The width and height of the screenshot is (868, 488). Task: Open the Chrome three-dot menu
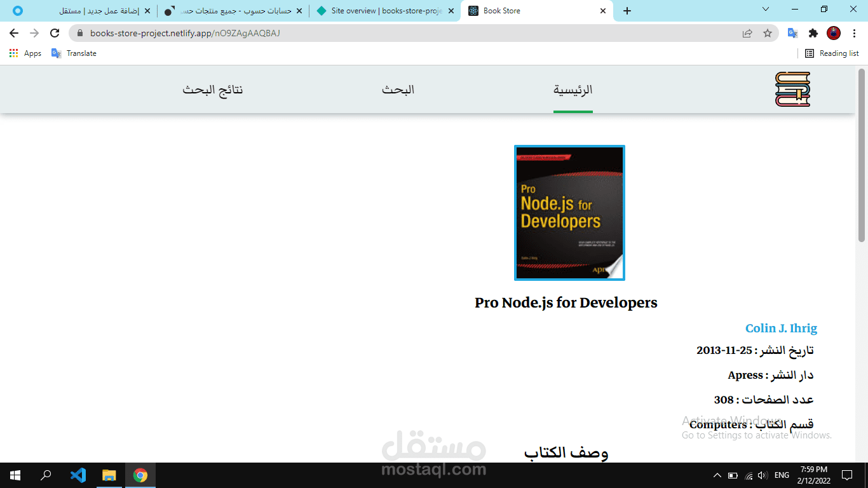coord(853,33)
